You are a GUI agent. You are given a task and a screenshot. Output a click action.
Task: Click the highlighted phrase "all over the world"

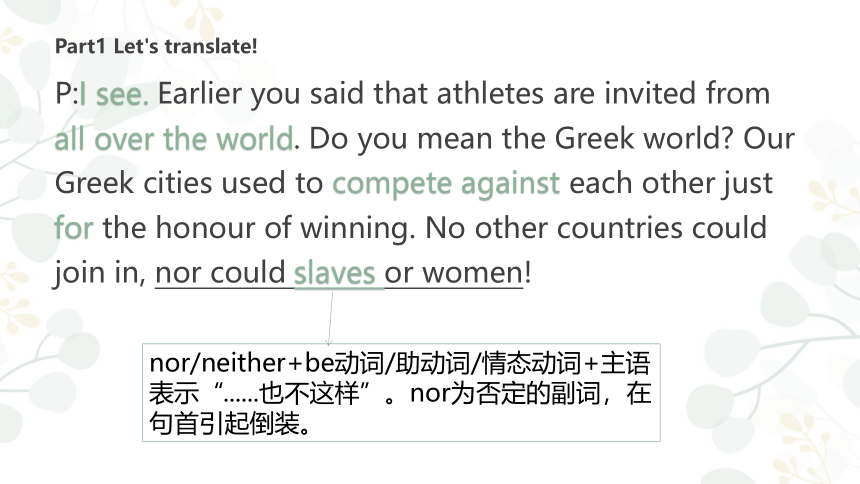tap(174, 139)
